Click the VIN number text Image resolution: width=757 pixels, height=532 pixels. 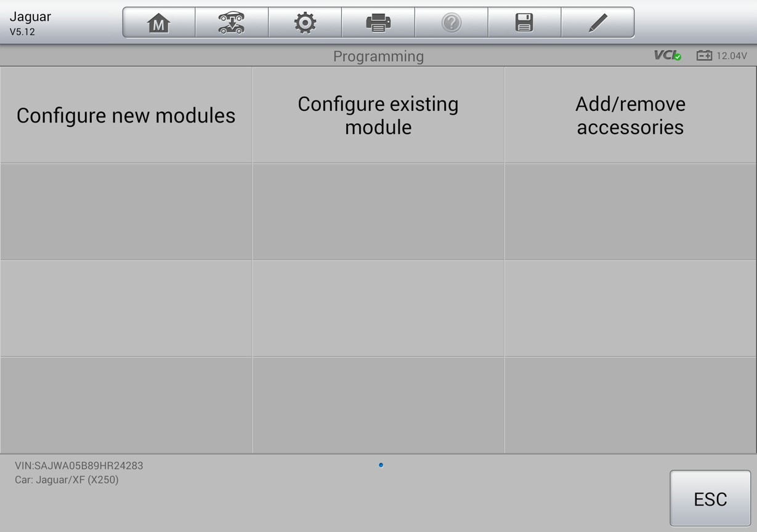pos(79,465)
